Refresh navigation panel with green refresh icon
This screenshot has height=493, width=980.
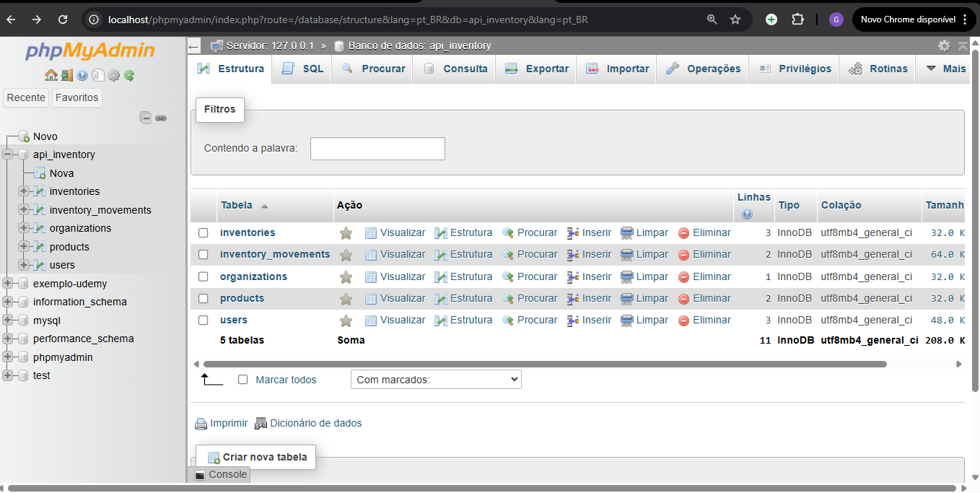click(x=128, y=76)
